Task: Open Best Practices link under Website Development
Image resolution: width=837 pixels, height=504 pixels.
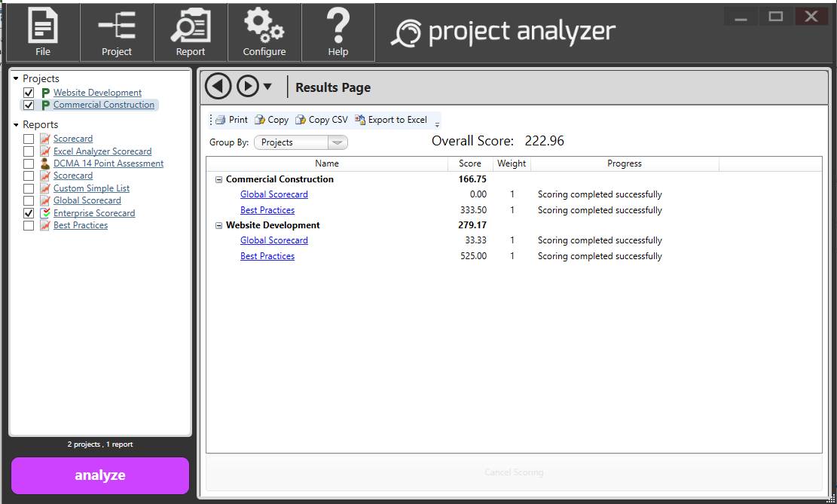Action: coord(267,256)
